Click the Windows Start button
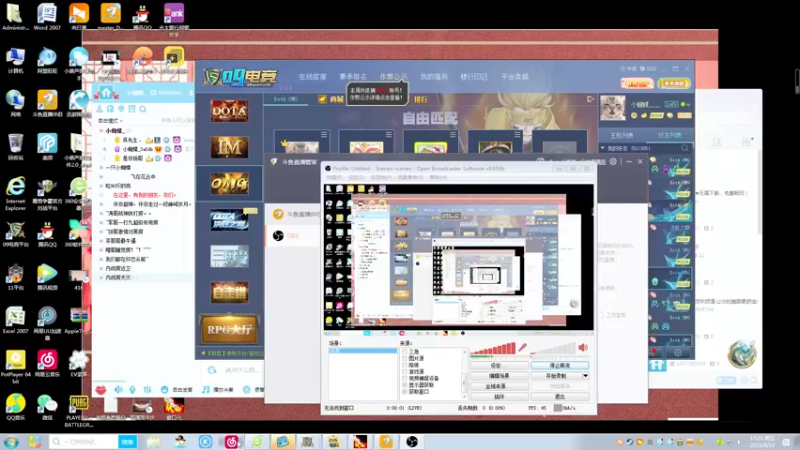 click(11, 441)
